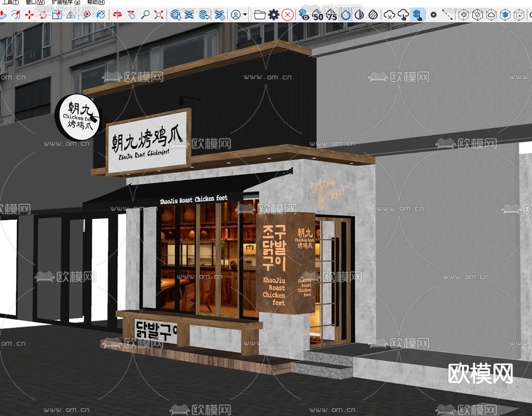Toggle the 50 percent opacity mode
The image size is (532, 416).
click(317, 15)
